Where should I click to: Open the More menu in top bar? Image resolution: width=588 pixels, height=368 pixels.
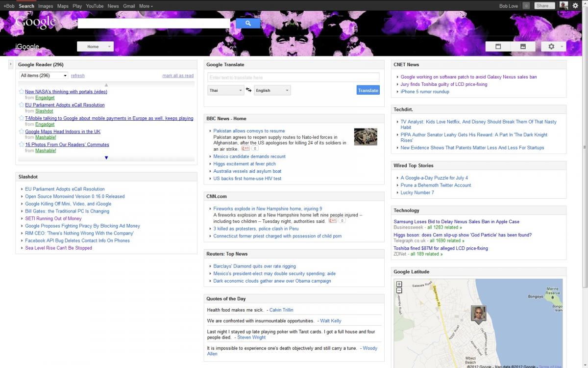[146, 6]
